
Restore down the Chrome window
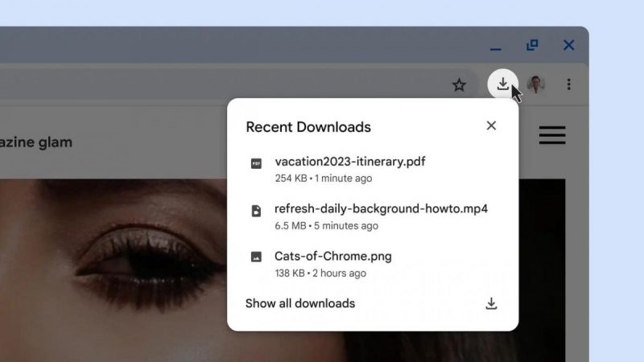[x=532, y=45]
